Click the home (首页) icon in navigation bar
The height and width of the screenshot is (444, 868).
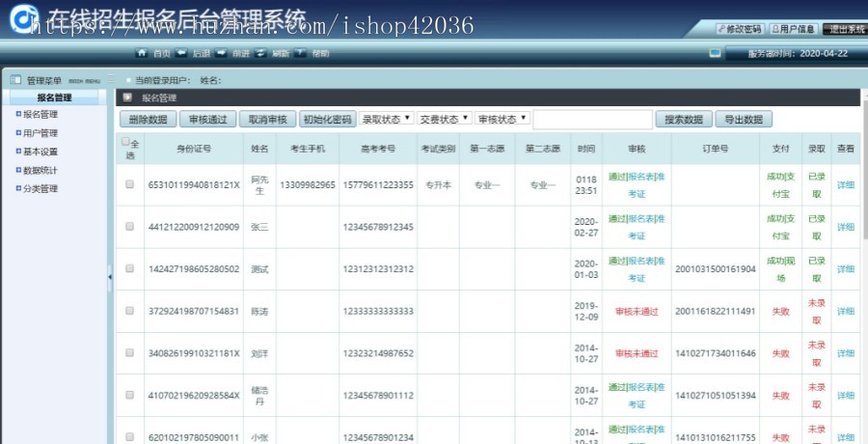click(141, 53)
